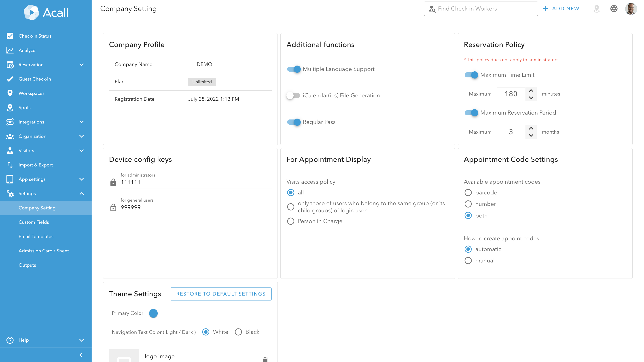
Task: Toggle Multiple Language Support switch
Action: [x=294, y=69]
